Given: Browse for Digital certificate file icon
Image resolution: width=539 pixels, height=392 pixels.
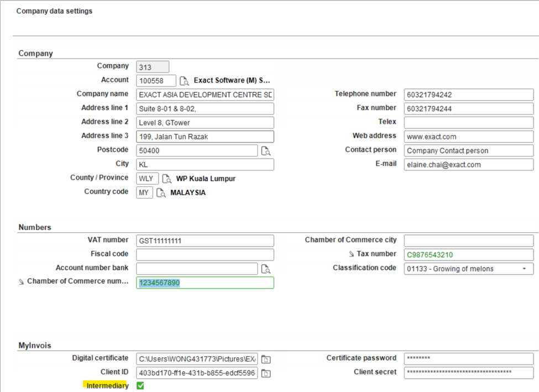Looking at the screenshot, I should point(266,359).
